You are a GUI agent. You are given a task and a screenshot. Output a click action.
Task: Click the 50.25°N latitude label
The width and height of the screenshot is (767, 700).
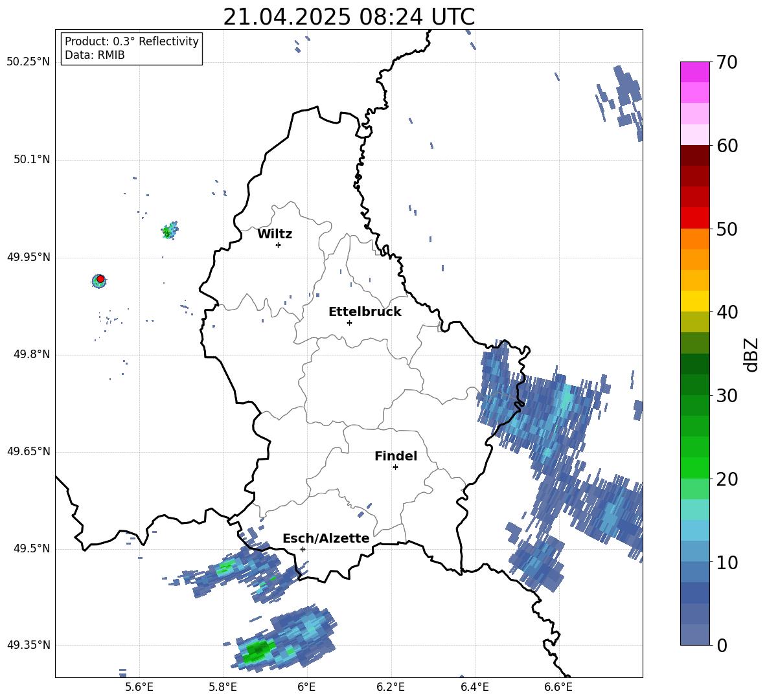click(29, 62)
